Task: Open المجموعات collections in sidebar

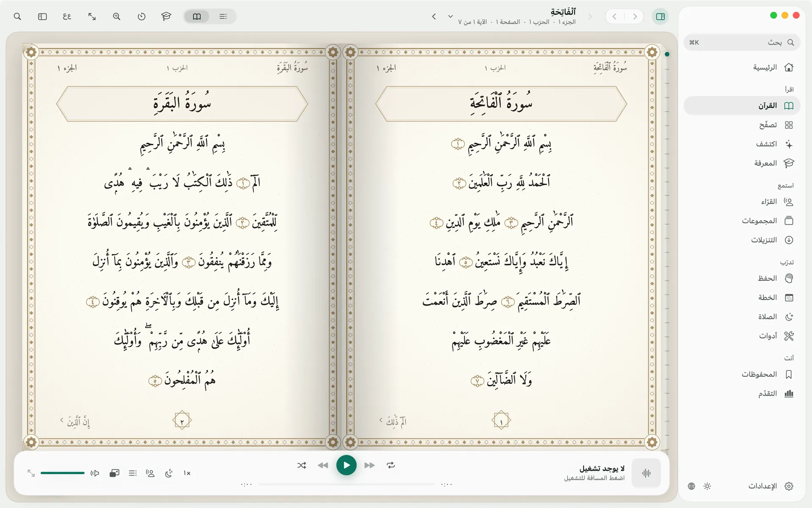Action: pos(742,221)
